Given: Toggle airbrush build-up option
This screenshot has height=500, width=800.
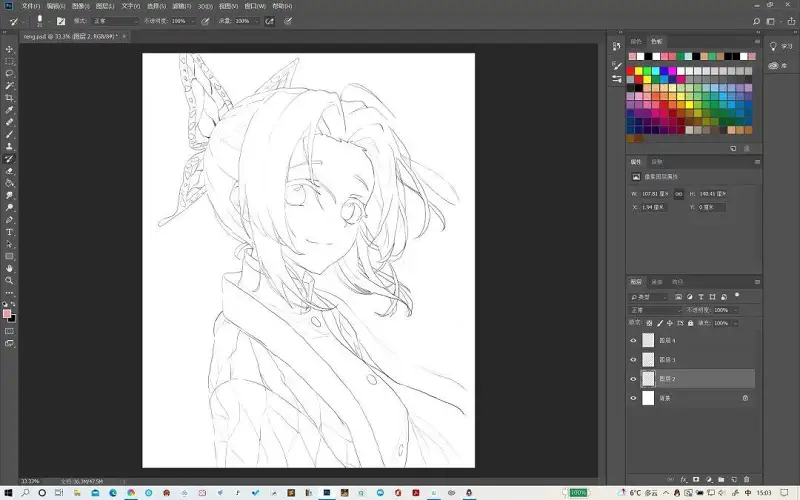Looking at the screenshot, I should 269,21.
